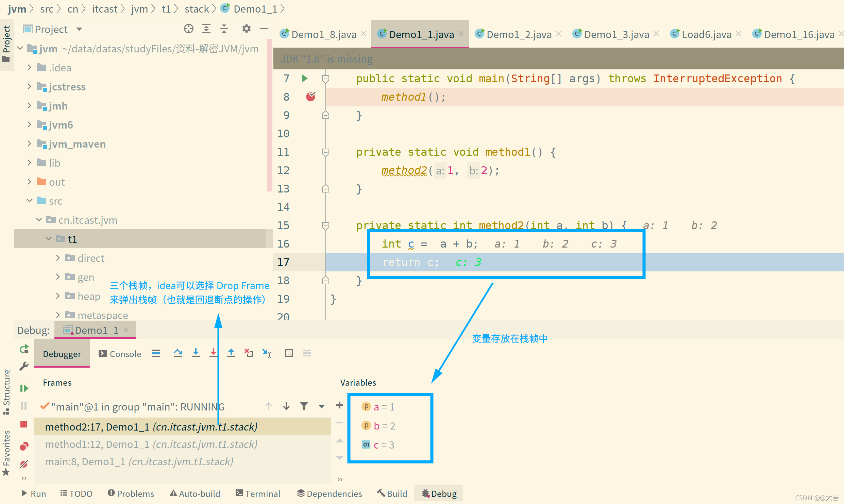Click the Step Over icon
Image resolution: width=844 pixels, height=504 pixels.
[178, 353]
